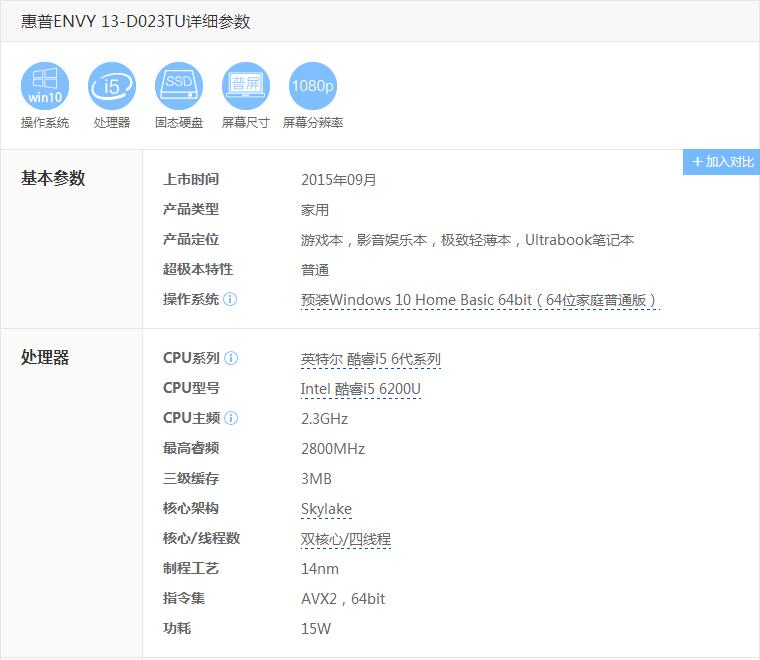Viewport: 760px width, 660px height.
Task: Open the Skylake architecture link
Action: 326,509
